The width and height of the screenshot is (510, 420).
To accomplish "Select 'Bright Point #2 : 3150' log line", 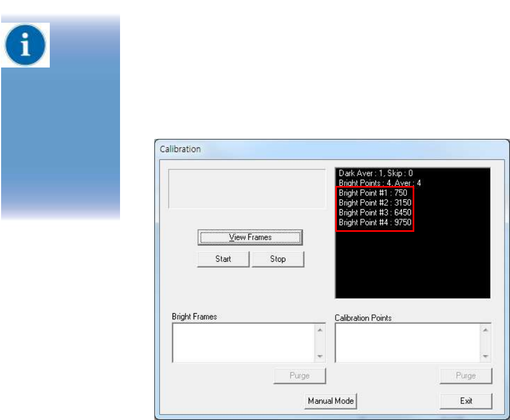I will point(375,203).
